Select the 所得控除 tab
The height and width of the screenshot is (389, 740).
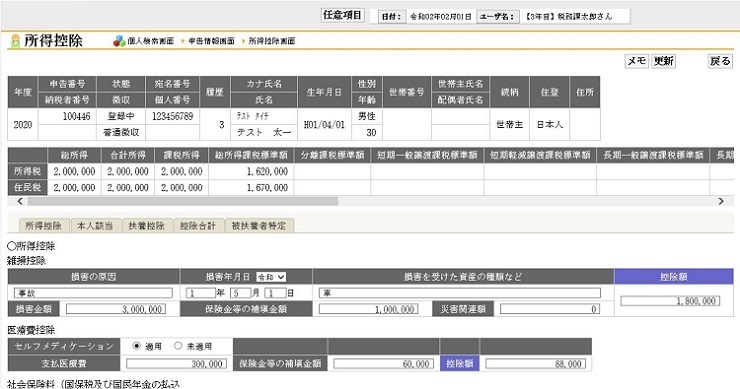pos(43,226)
